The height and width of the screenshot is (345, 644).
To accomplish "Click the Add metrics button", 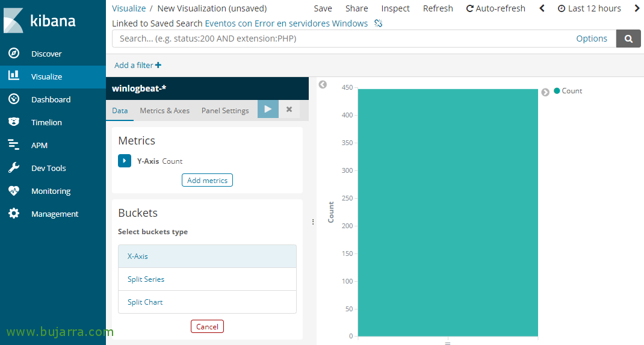I will pyautogui.click(x=207, y=180).
